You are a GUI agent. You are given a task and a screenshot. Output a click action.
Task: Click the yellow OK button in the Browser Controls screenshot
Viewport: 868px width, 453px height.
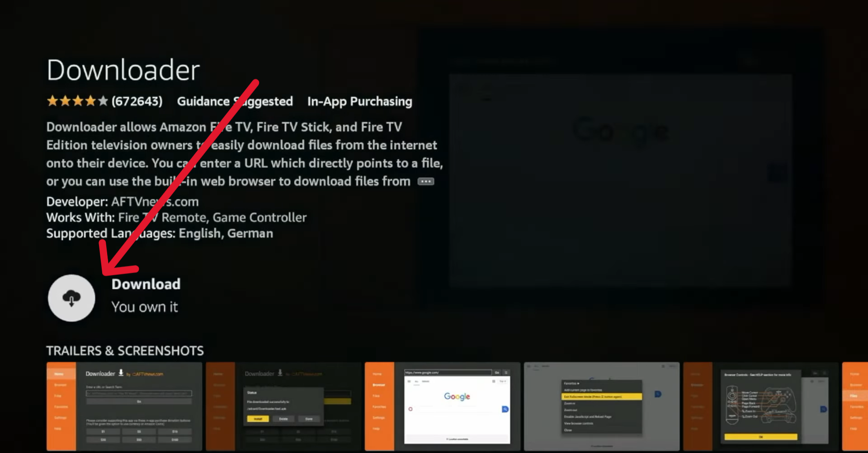tap(761, 437)
